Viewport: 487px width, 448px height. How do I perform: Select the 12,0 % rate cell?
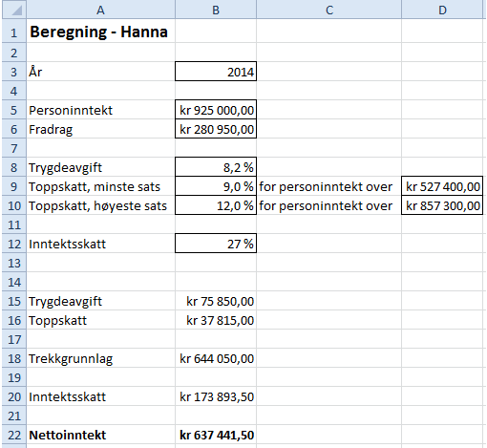(x=216, y=205)
